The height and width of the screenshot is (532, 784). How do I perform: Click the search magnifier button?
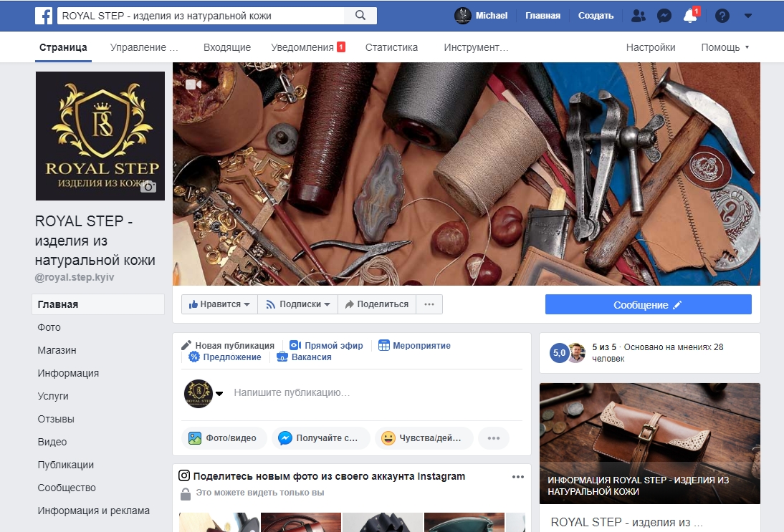tap(360, 16)
